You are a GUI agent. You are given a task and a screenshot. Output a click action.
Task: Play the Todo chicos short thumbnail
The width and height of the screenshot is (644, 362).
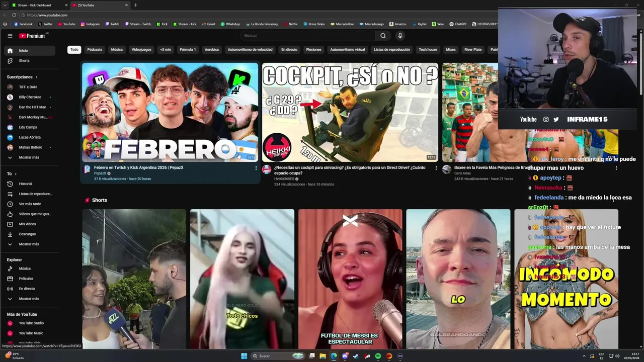point(242,279)
